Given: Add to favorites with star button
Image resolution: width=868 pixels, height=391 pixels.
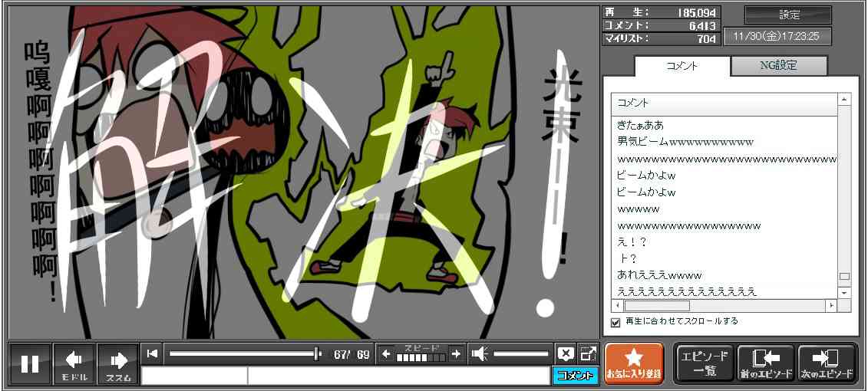Looking at the screenshot, I should pos(634,363).
